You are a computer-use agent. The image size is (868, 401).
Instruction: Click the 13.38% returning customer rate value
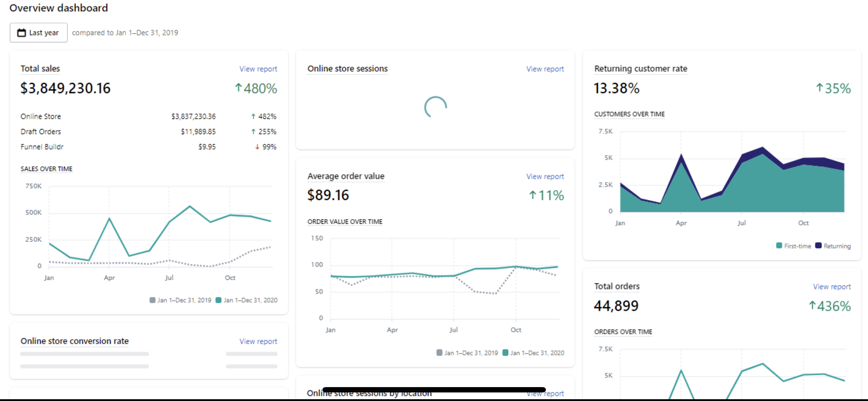pyautogui.click(x=616, y=88)
